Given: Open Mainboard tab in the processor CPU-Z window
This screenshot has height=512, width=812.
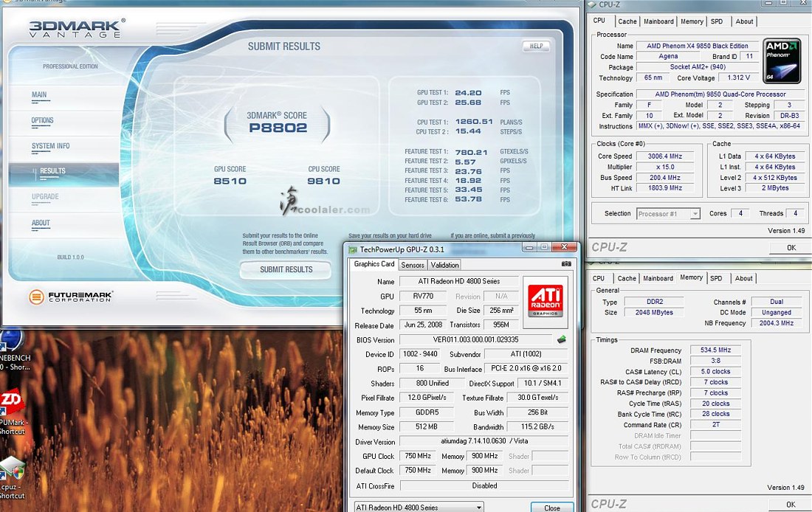Looking at the screenshot, I should (658, 21).
